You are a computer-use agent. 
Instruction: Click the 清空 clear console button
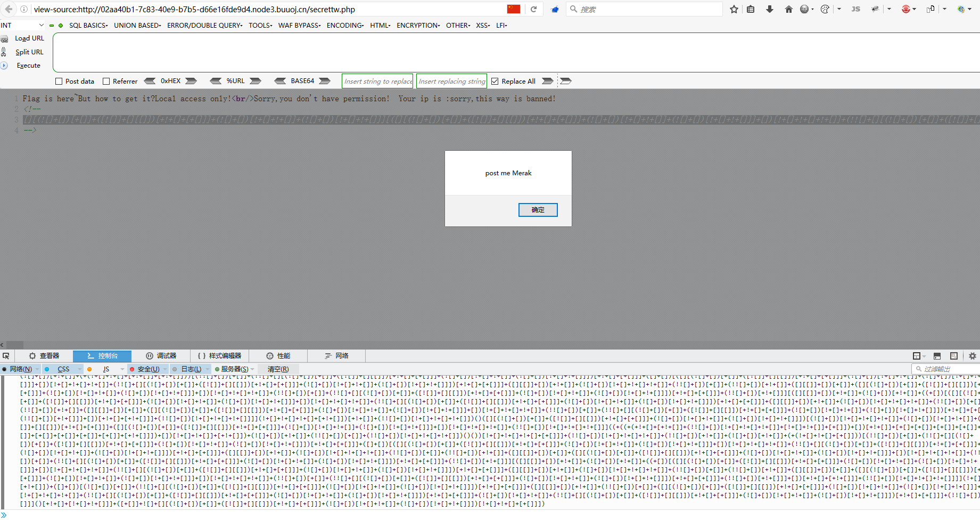click(278, 369)
